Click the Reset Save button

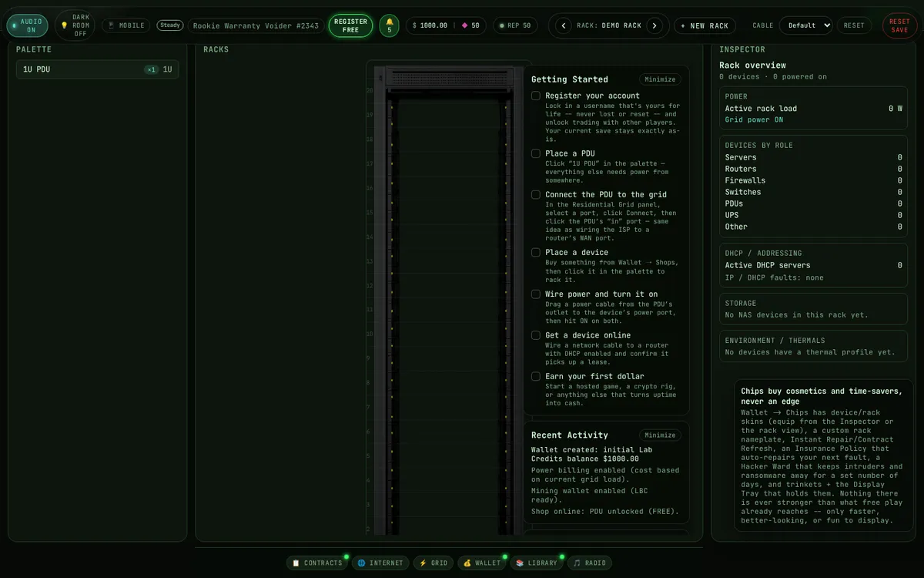click(899, 25)
